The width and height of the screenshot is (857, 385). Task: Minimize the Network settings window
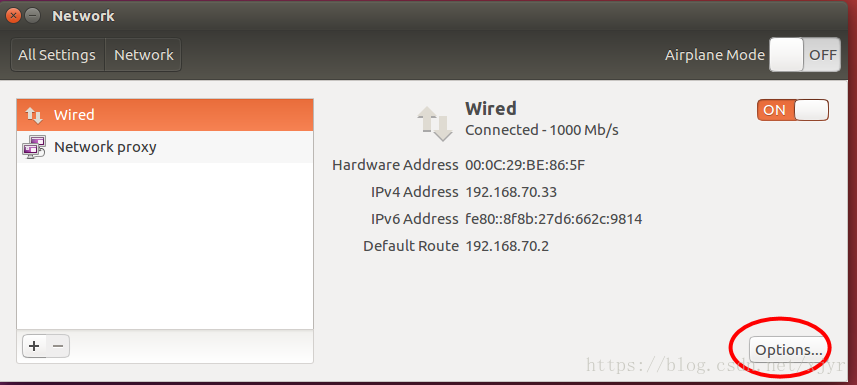tap(33, 15)
